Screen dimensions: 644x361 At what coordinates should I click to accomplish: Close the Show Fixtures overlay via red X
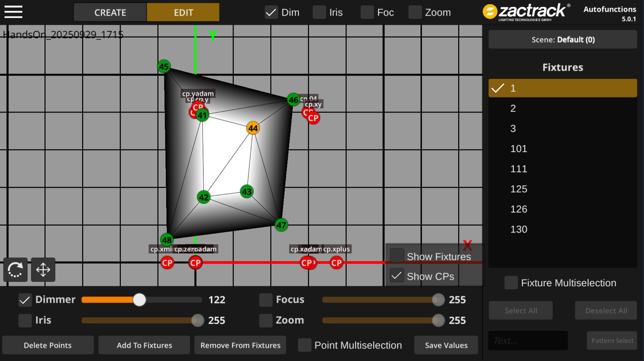click(x=467, y=245)
